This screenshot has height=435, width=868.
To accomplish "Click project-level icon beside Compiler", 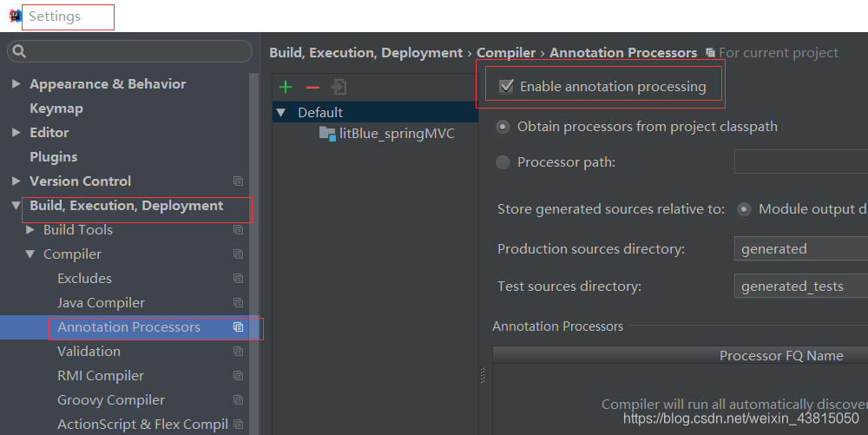I will point(238,254).
